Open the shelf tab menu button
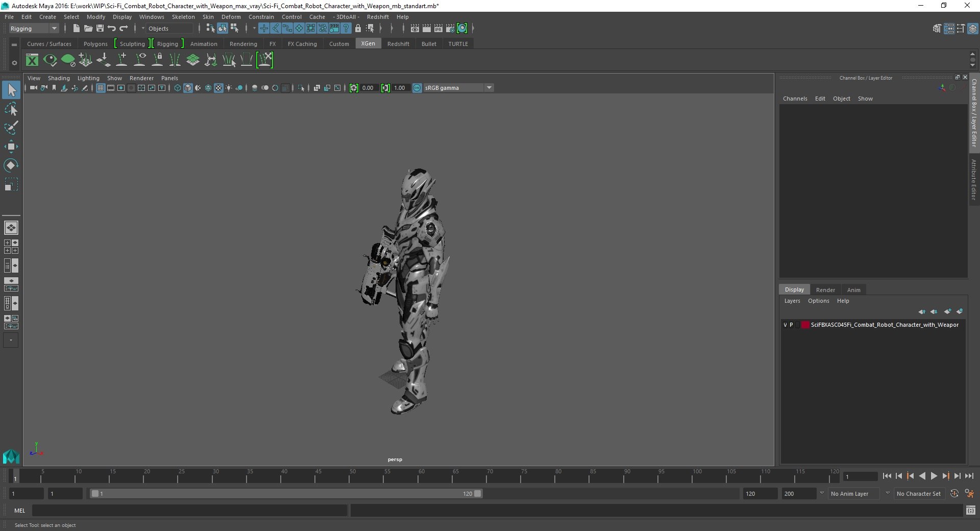This screenshot has width=980, height=531. click(x=14, y=44)
